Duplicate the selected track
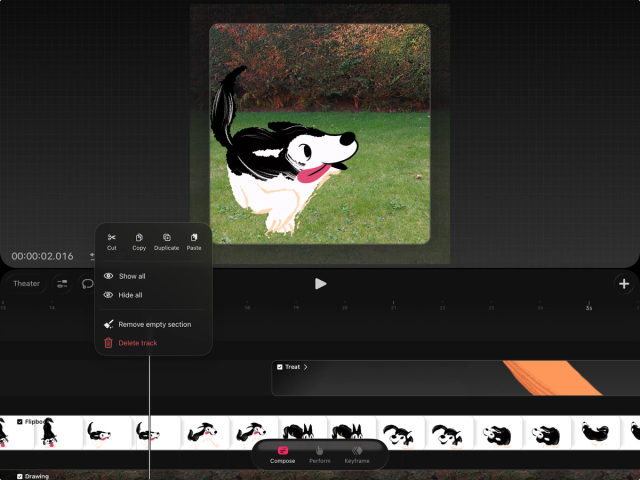This screenshot has height=480, width=640. click(167, 242)
